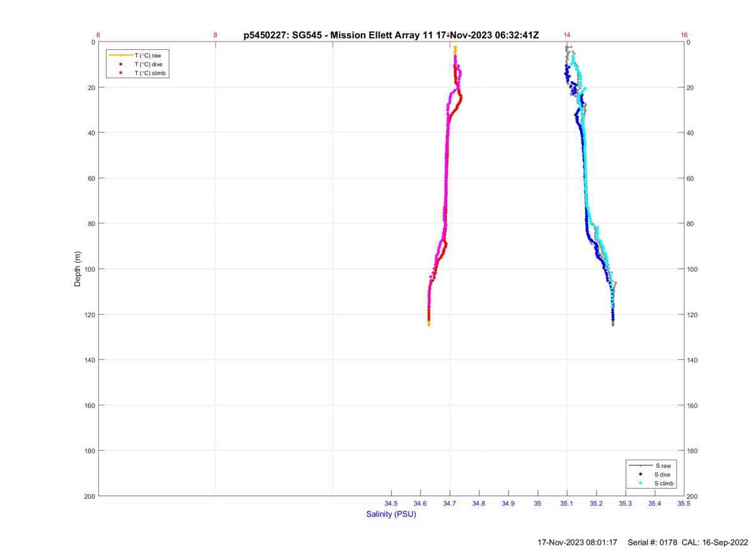The image size is (756, 558).
Task: Click the 140 tick on left depth axis
Action: (89, 360)
